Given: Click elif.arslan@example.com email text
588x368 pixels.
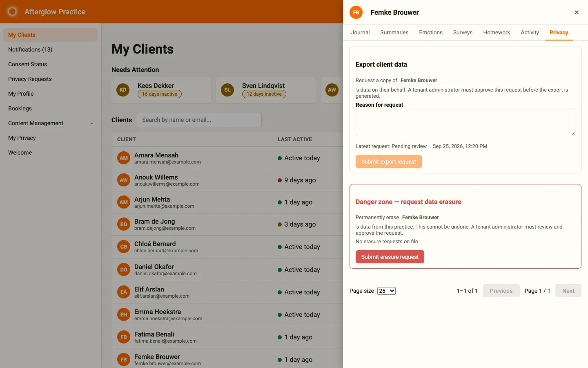Looking at the screenshot, I should coord(162,296).
